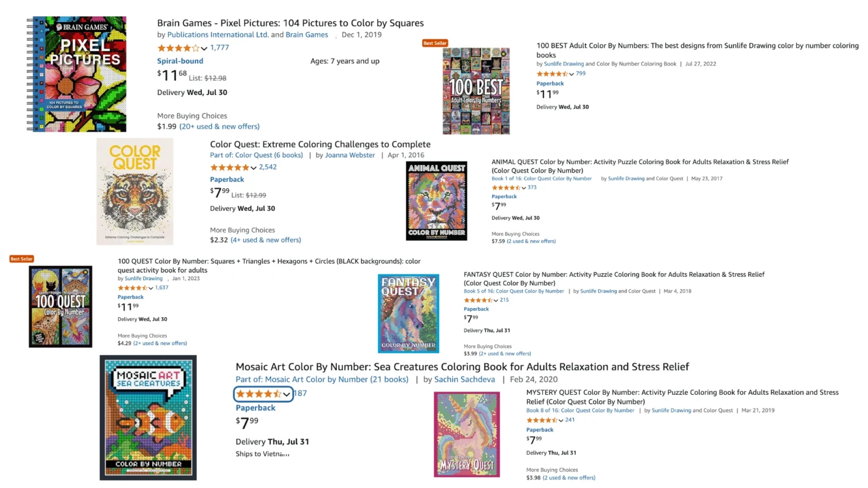Select the Animal Quest lion cover thumbnail
The image size is (868, 488).
click(x=436, y=201)
